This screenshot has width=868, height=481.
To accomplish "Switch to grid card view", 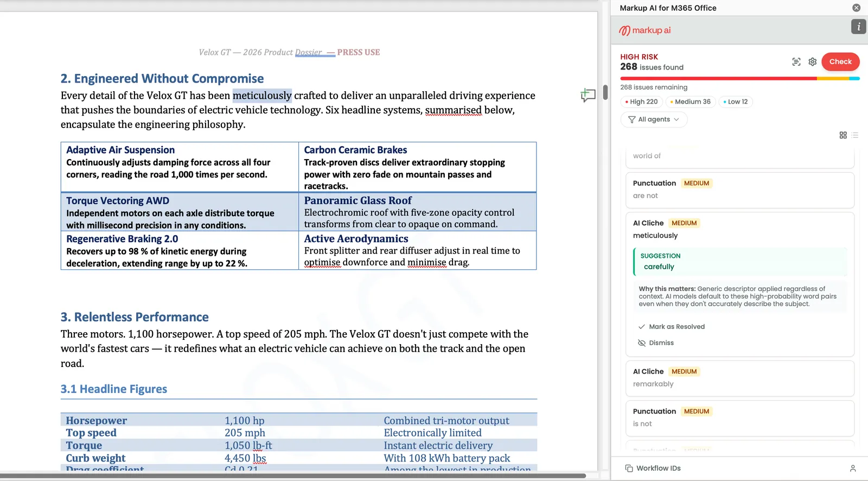I will click(843, 135).
